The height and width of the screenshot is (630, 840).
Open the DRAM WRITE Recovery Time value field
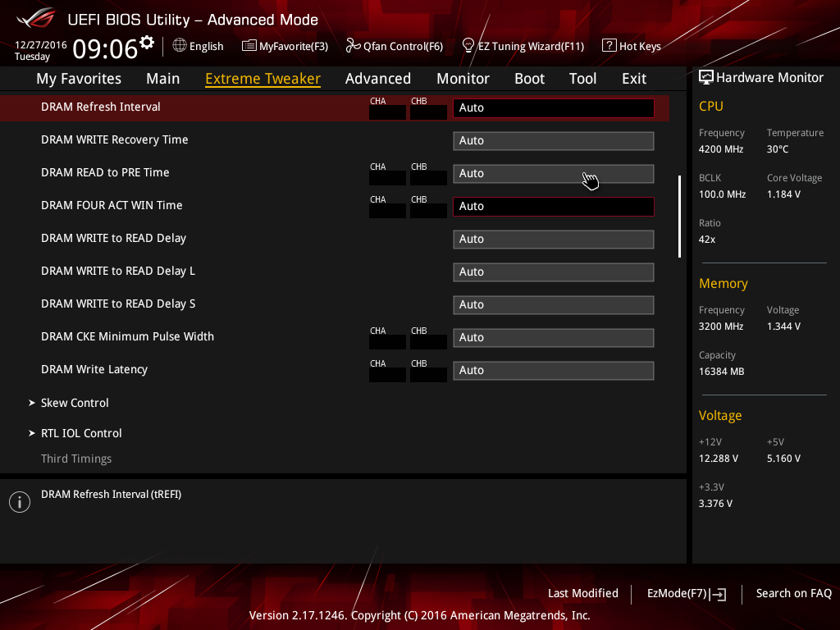(x=554, y=141)
